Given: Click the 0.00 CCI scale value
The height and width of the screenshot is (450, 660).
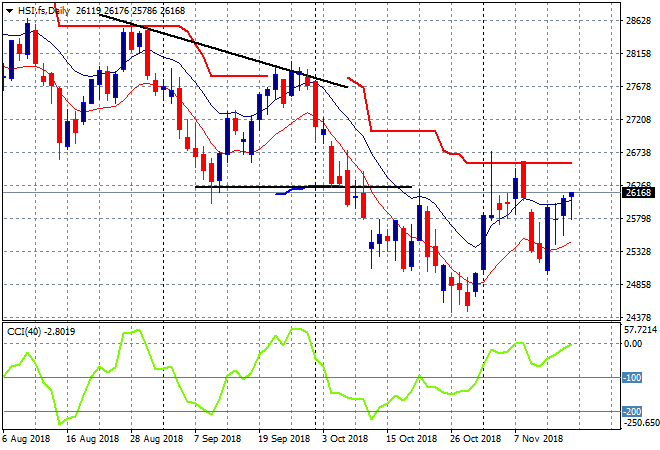Looking at the screenshot, I should 633,344.
